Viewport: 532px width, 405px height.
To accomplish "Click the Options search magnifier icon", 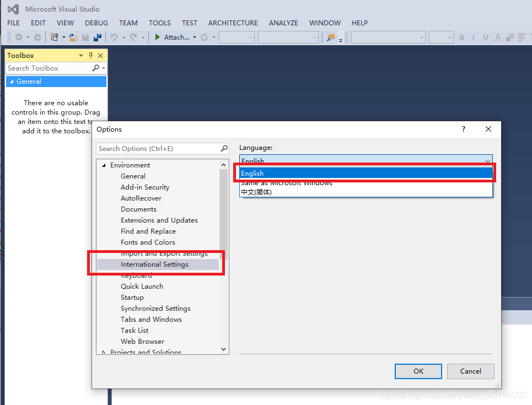I will (224, 149).
